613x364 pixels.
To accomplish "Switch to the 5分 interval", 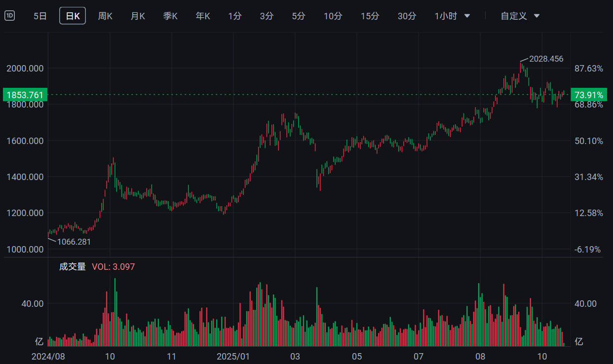I will click(299, 16).
